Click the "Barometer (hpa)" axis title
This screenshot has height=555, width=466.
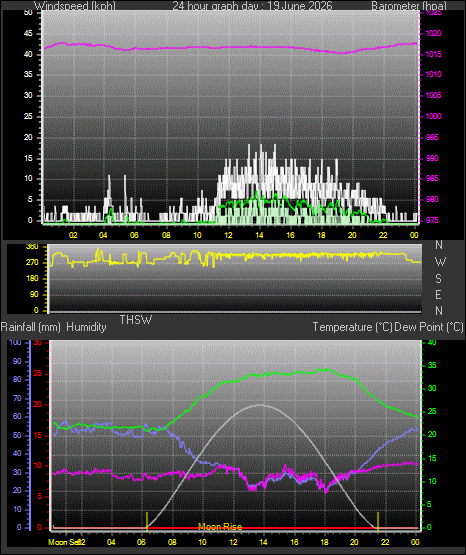click(409, 6)
